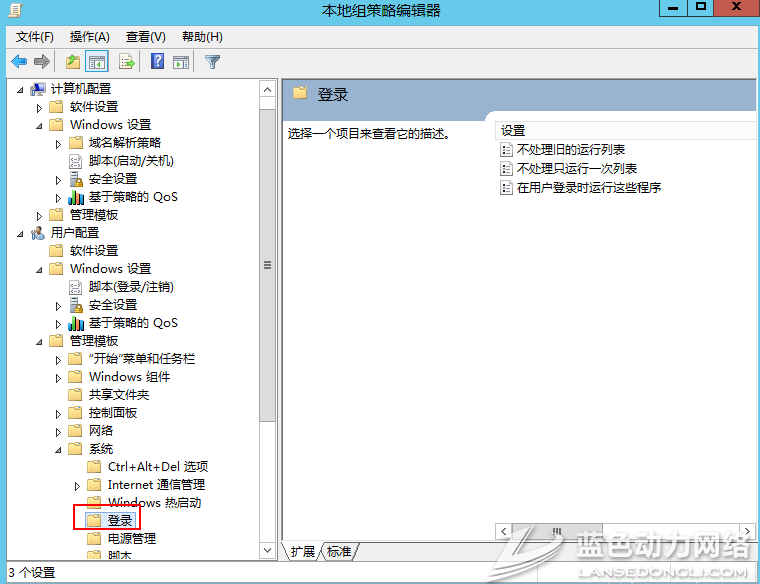
Task: Click the Filter funnel toolbar icon
Action: click(212, 61)
